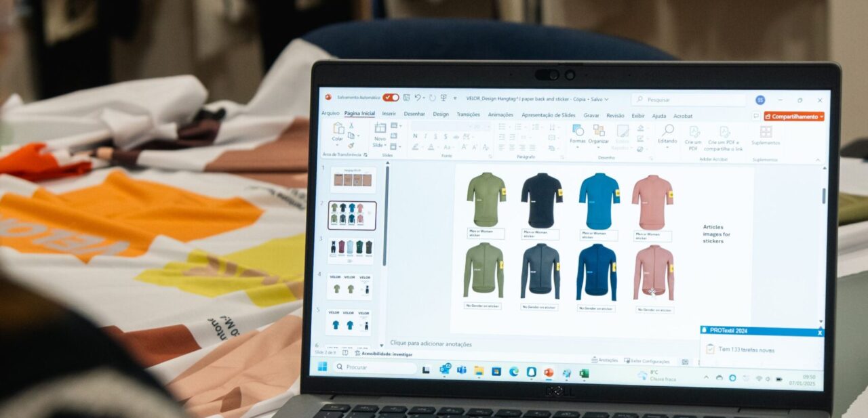Open the comments icon beside Compartilhamento
This screenshot has width=868, height=418.
click(756, 116)
